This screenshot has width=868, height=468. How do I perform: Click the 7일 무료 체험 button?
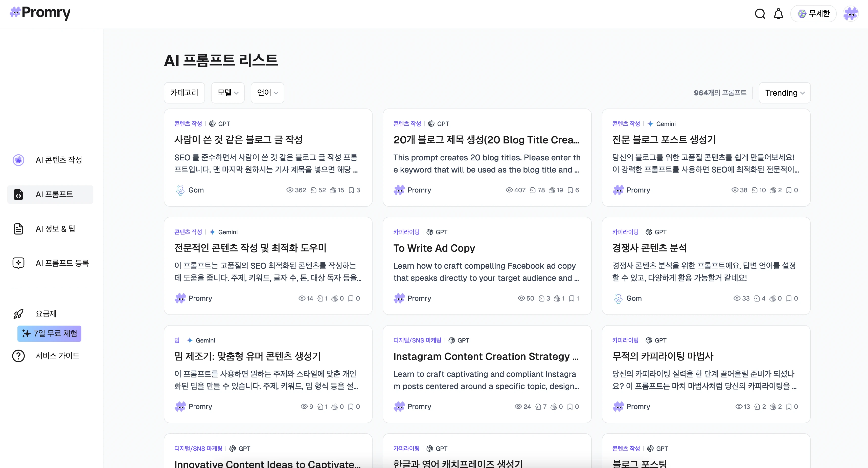pyautogui.click(x=50, y=333)
